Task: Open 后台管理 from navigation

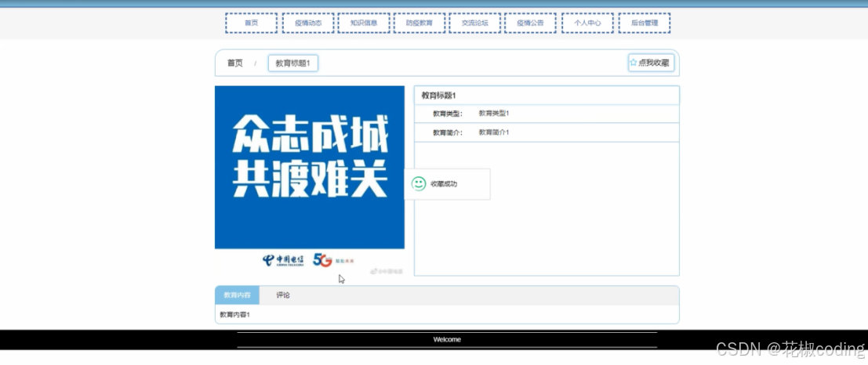Action: click(x=645, y=23)
